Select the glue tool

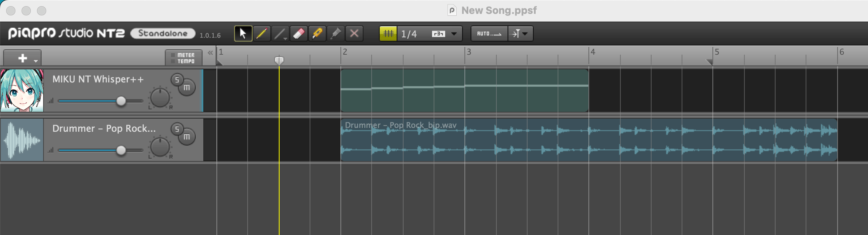point(335,34)
